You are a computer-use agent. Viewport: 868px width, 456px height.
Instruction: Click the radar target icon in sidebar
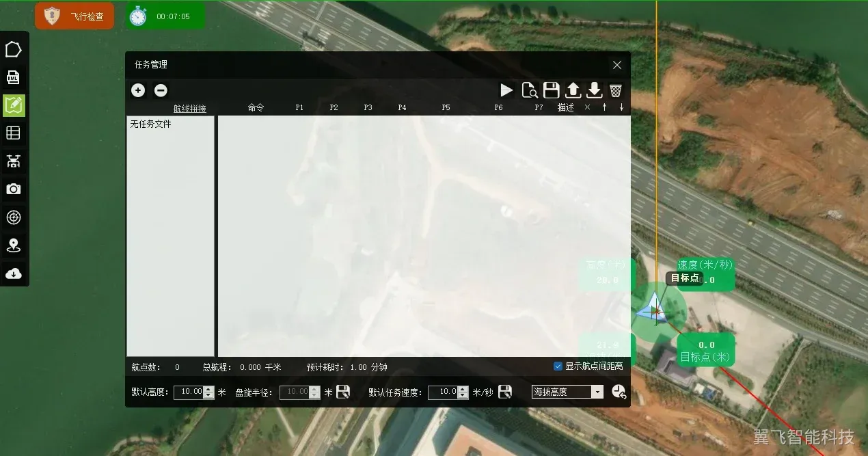14,217
